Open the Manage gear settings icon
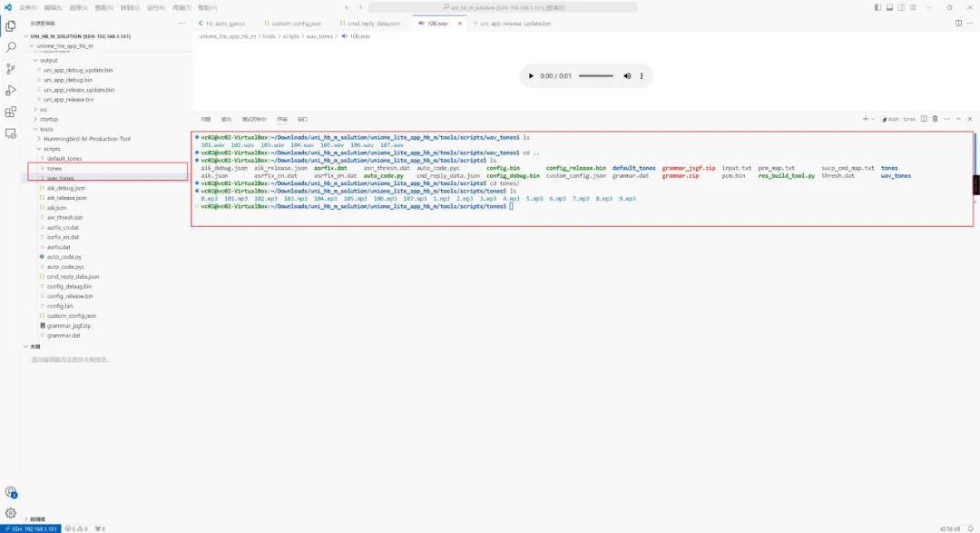This screenshot has height=533, width=980. pos(11,513)
